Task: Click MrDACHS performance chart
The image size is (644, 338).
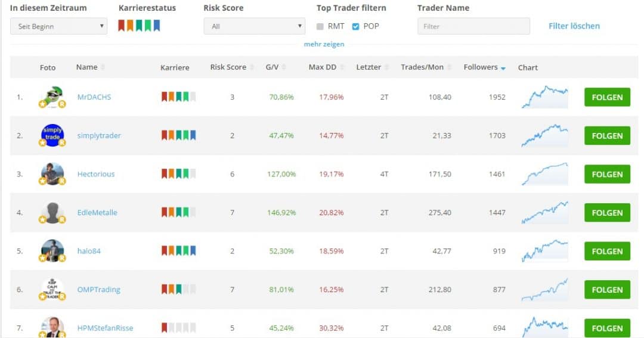Action: point(544,97)
